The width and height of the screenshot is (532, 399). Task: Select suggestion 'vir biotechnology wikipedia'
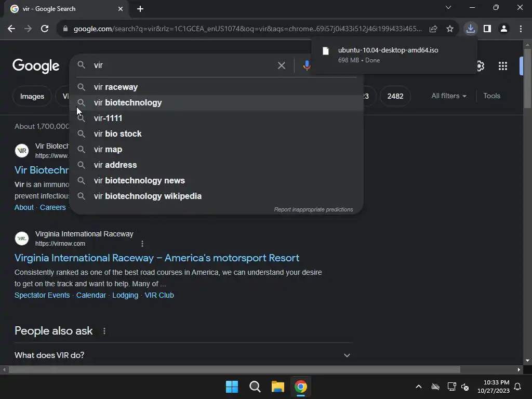tap(217, 196)
